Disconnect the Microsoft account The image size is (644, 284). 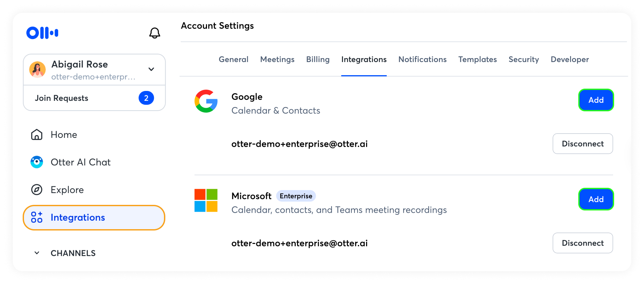pyautogui.click(x=583, y=243)
